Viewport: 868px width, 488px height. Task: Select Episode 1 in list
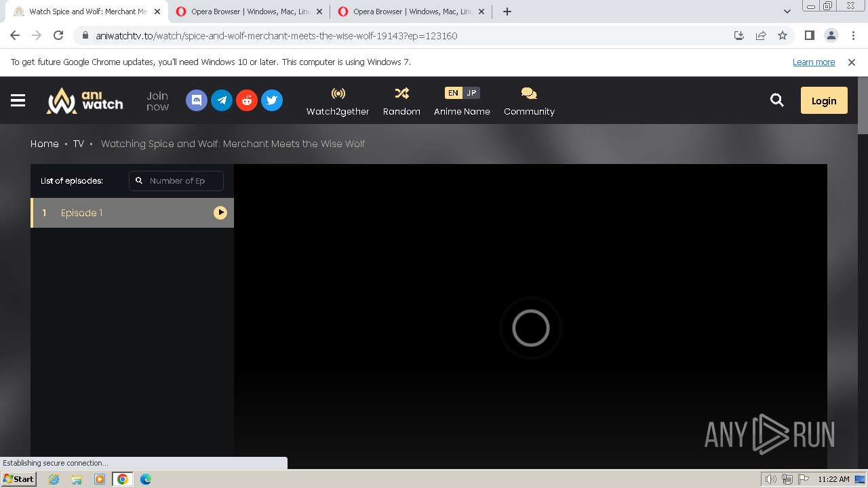(x=132, y=213)
